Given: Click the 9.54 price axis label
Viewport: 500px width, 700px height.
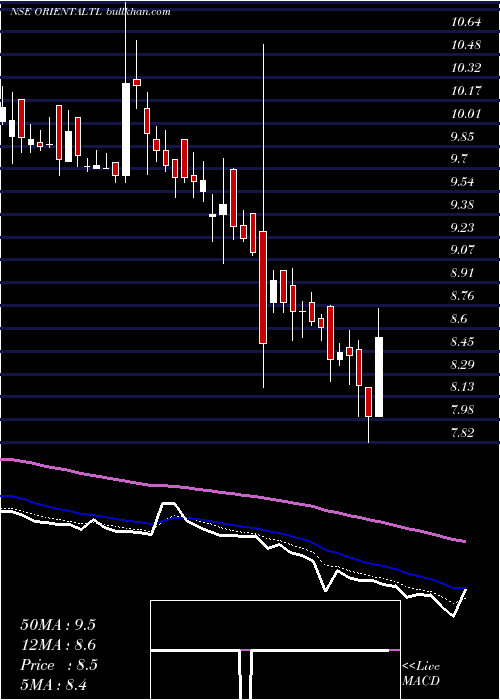Looking at the screenshot, I should [462, 182].
